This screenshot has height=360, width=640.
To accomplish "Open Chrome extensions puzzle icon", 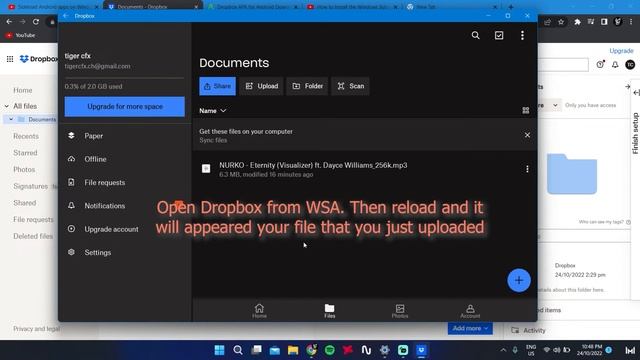I will 577,22.
